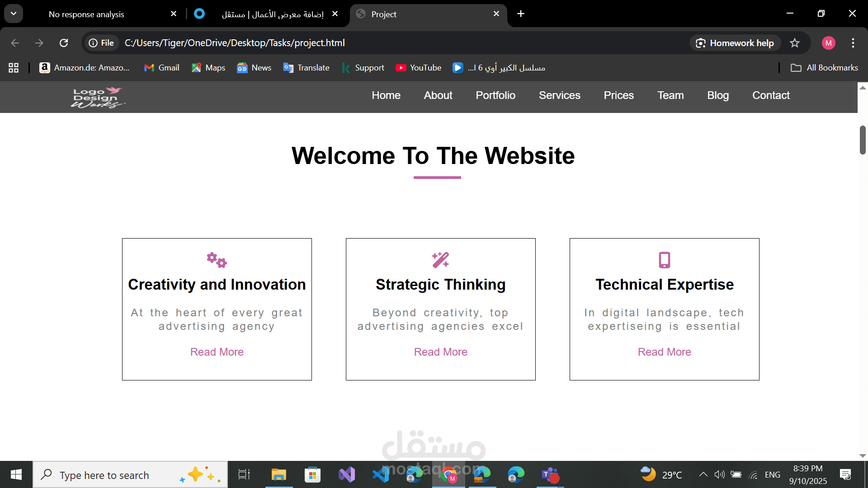The width and height of the screenshot is (868, 488).
Task: Click the File site info chip
Action: [102, 43]
